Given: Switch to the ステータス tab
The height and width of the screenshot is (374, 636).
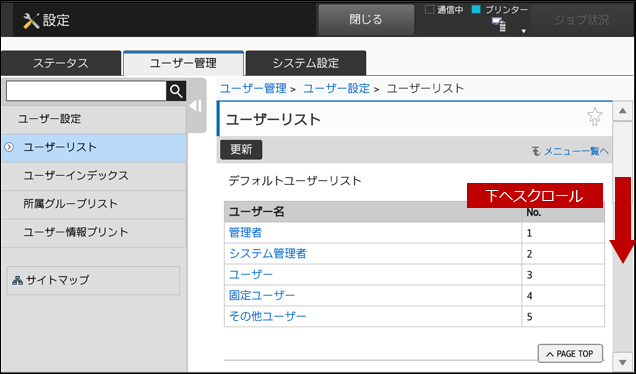Looking at the screenshot, I should [60, 63].
